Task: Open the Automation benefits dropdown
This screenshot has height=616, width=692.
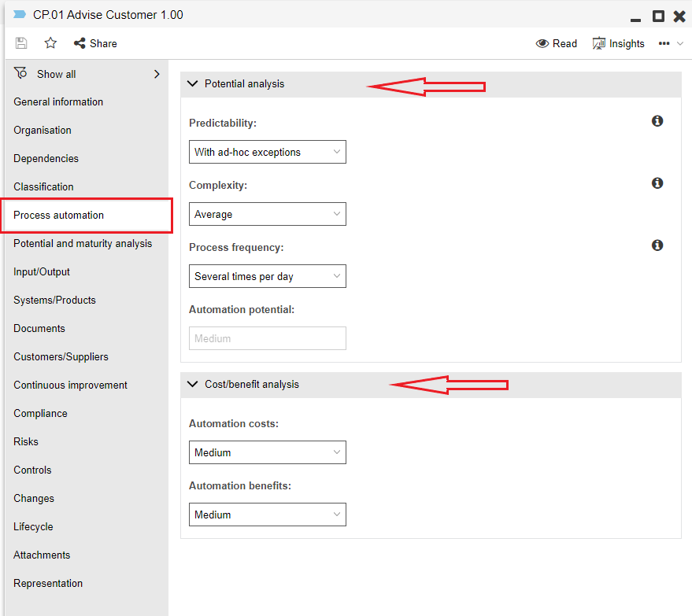Action: (x=268, y=515)
